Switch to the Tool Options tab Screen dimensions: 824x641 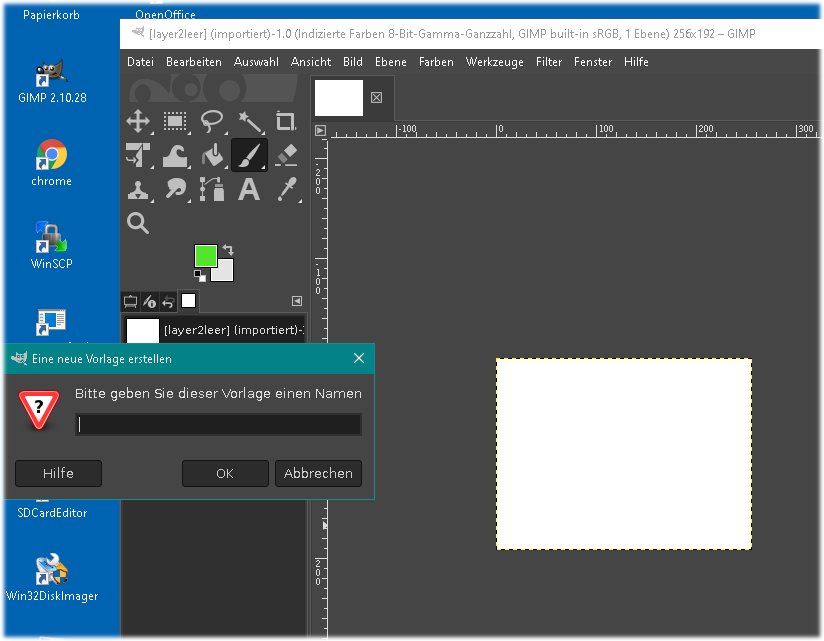130,302
